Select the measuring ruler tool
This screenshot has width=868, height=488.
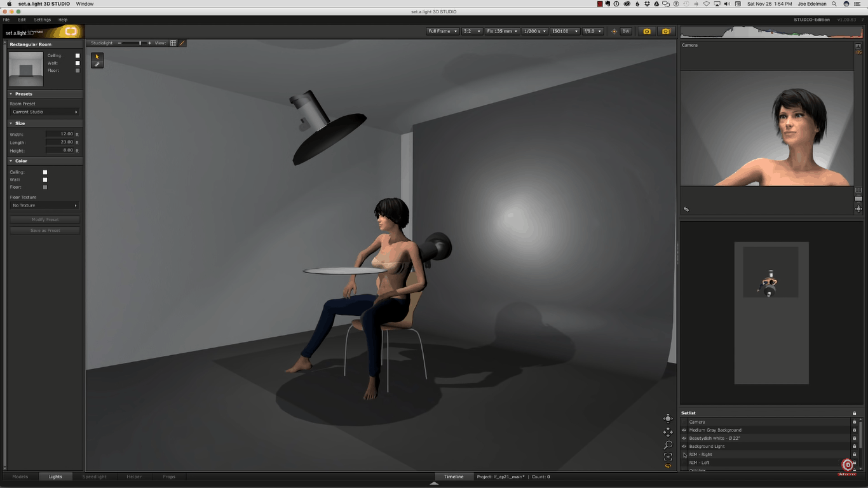click(x=97, y=64)
